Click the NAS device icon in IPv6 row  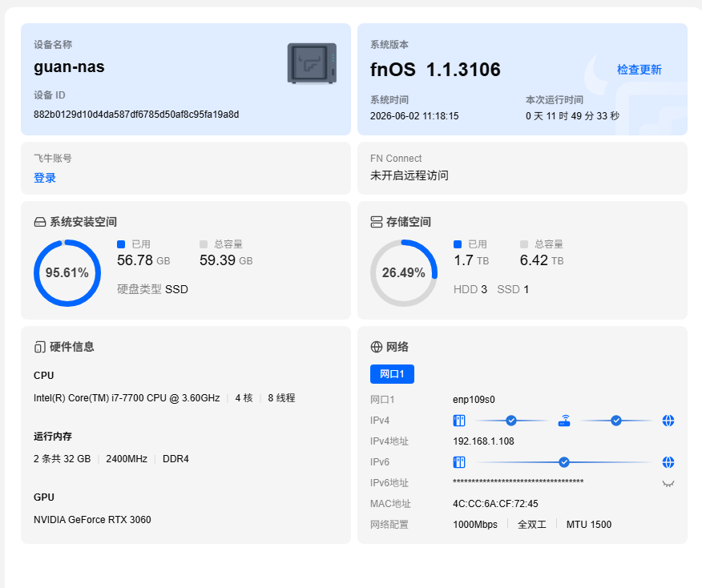[459, 462]
